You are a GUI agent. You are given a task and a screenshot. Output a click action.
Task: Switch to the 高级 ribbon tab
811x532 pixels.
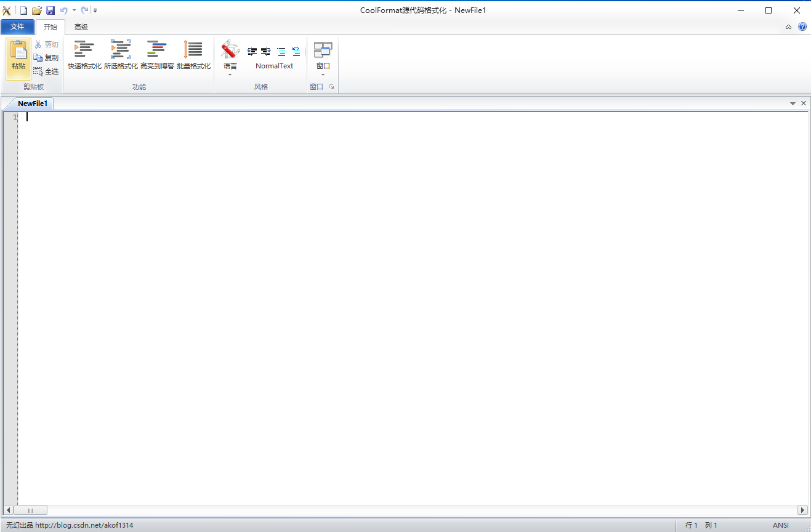81,27
